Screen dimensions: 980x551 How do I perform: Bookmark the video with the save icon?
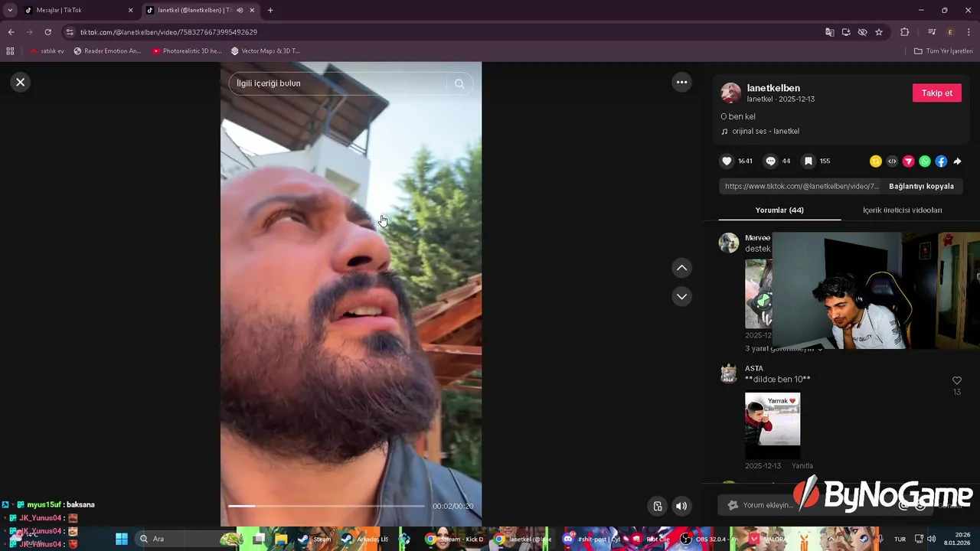[x=808, y=161]
